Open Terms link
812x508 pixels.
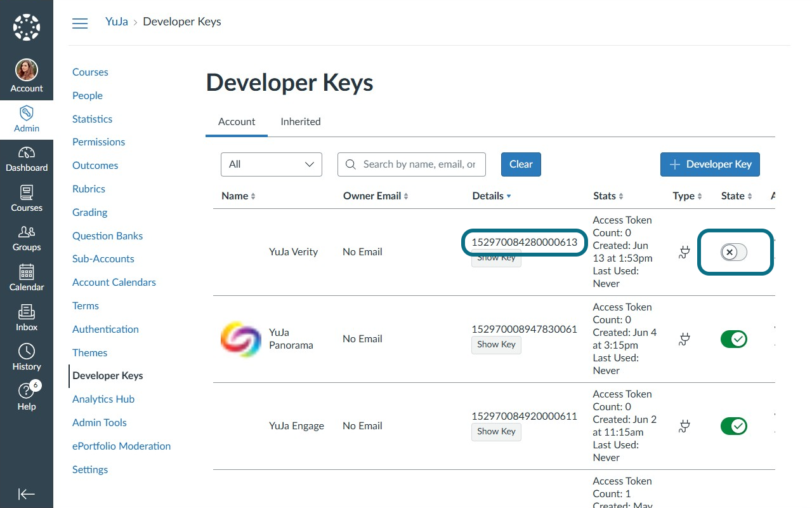[x=86, y=306]
